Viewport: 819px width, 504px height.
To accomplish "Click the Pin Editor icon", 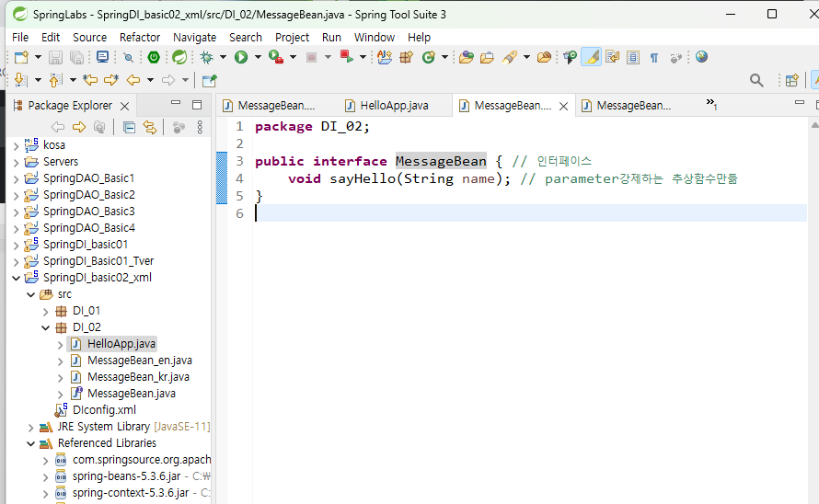I will click(210, 80).
